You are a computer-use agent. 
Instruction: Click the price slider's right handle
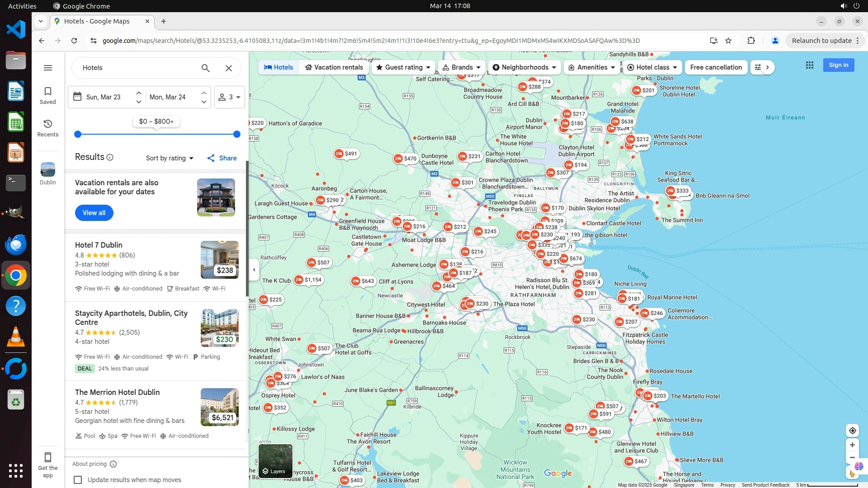click(237, 134)
